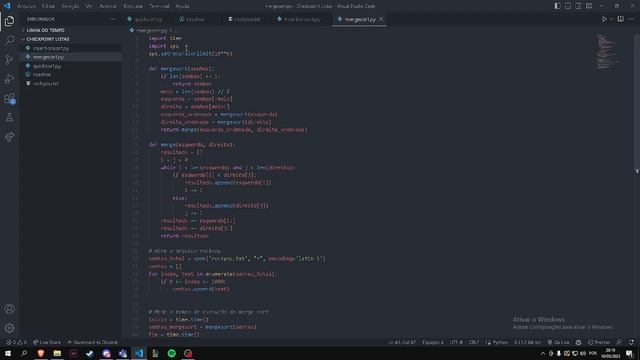The height and width of the screenshot is (360, 640).
Task: Change CRLF line ending in status bar
Action: point(473,342)
